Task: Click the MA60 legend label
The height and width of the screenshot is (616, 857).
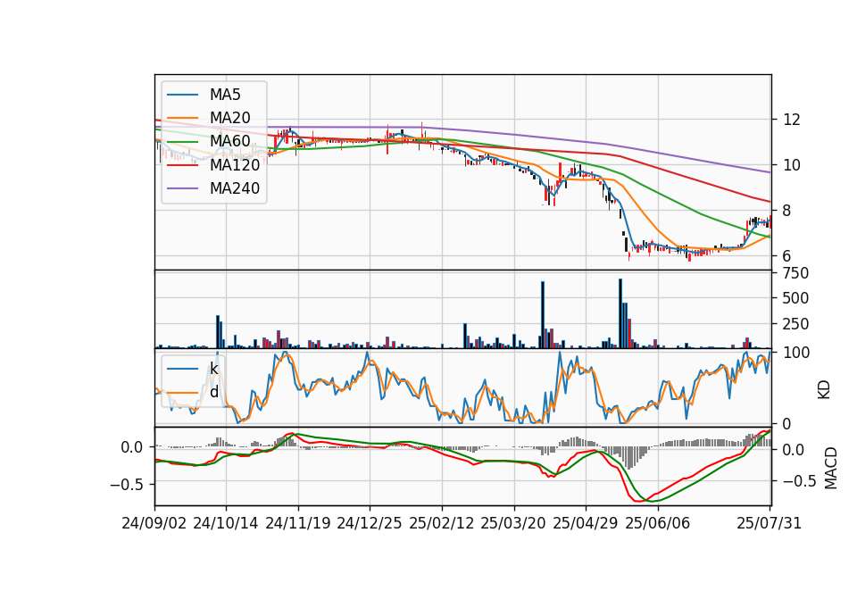Action: 229,141
